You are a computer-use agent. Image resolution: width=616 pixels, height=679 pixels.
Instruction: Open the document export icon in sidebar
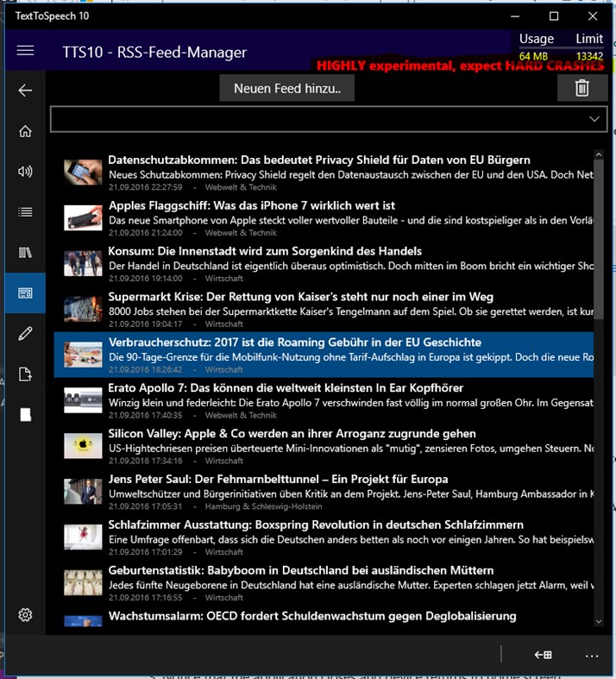25,374
